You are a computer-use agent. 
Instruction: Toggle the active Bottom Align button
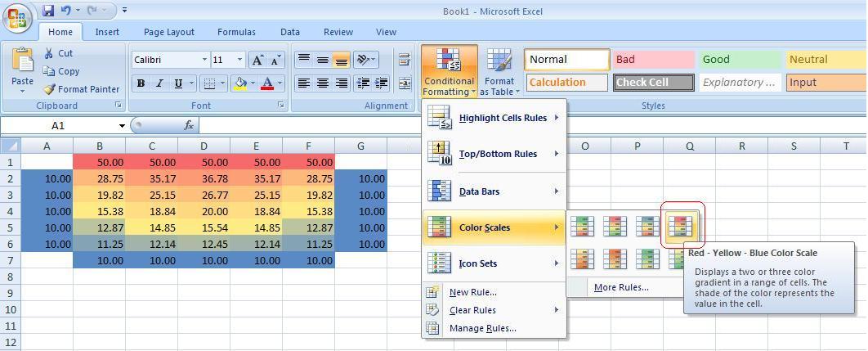[342, 60]
